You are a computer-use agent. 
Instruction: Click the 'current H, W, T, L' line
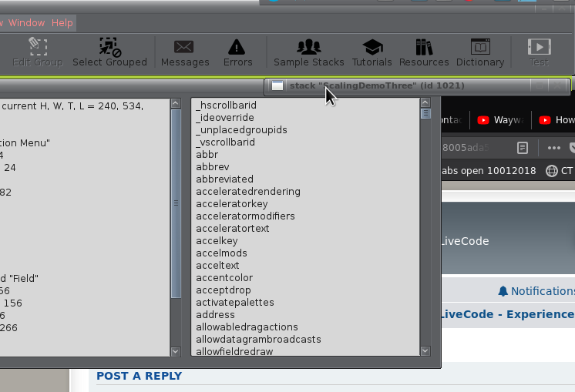tap(72, 106)
